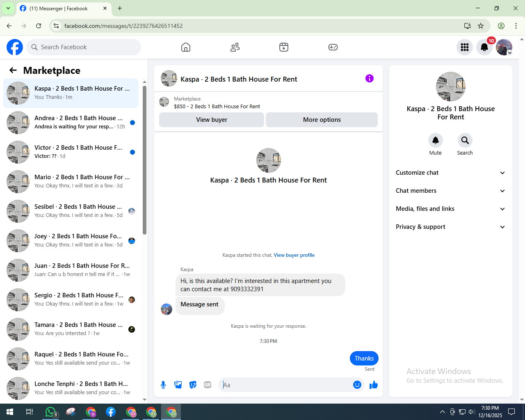Show hidden system tray icons

[x=442, y=412]
